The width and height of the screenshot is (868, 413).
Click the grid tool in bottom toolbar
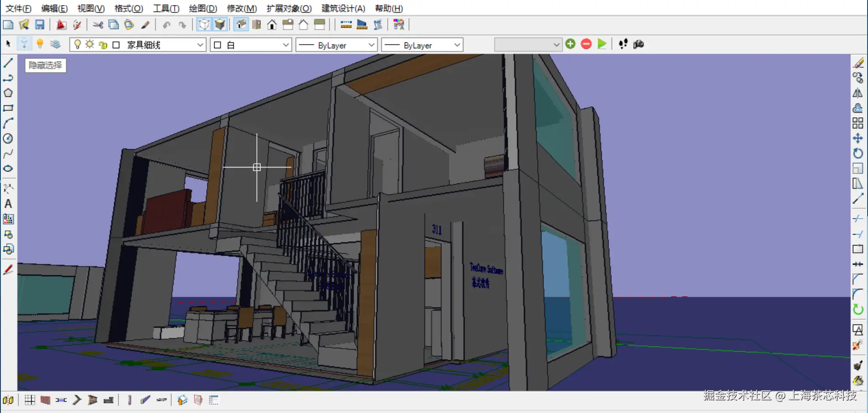tap(30, 400)
